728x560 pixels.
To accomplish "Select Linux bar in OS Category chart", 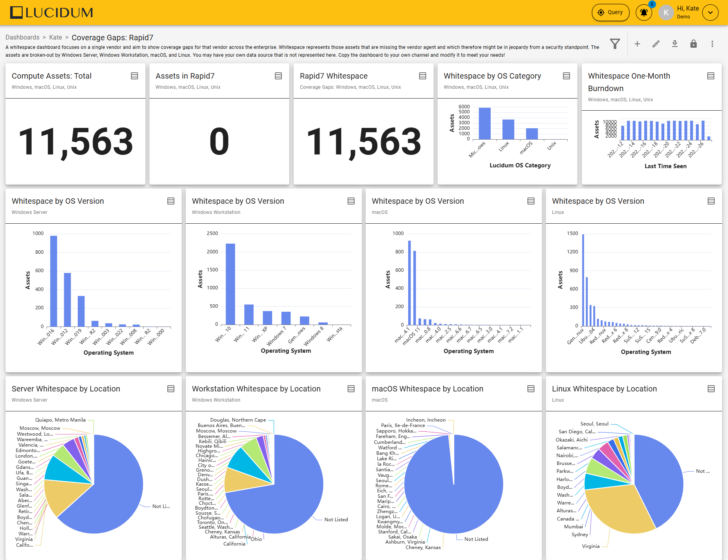I will tap(508, 129).
